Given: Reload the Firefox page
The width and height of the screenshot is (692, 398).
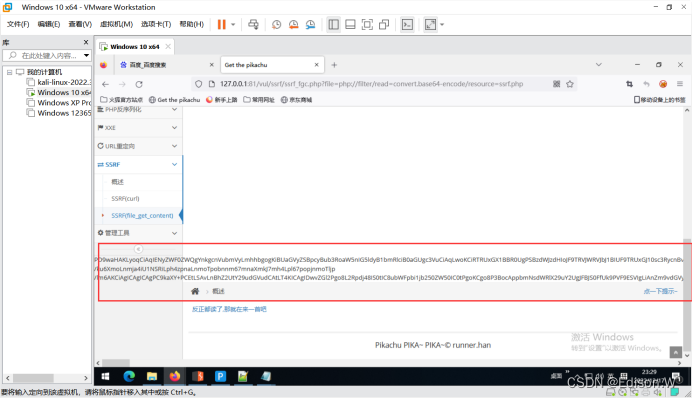Looking at the screenshot, I should tap(139, 84).
